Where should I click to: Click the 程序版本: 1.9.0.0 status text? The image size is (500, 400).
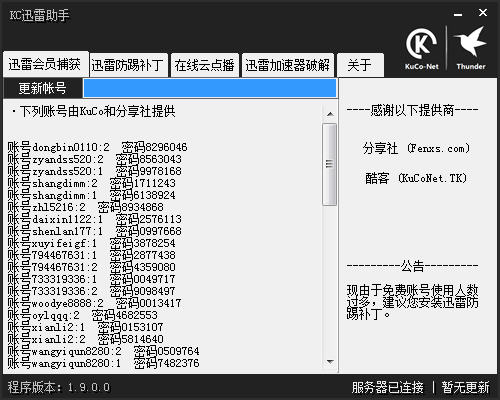click(x=59, y=387)
